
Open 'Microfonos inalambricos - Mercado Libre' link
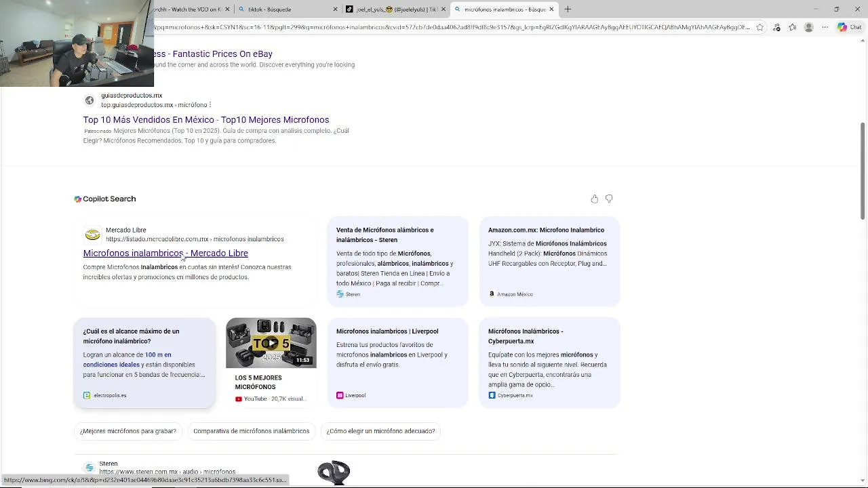click(x=165, y=253)
